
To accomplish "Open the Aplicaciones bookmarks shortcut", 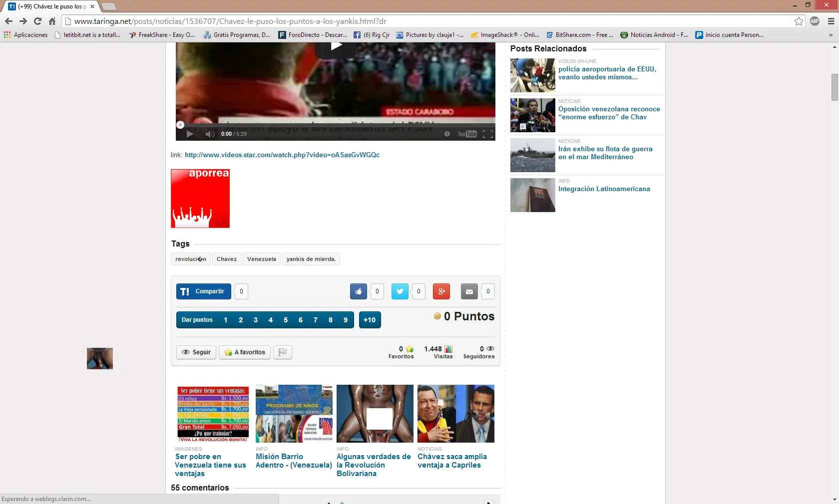I will click(26, 35).
